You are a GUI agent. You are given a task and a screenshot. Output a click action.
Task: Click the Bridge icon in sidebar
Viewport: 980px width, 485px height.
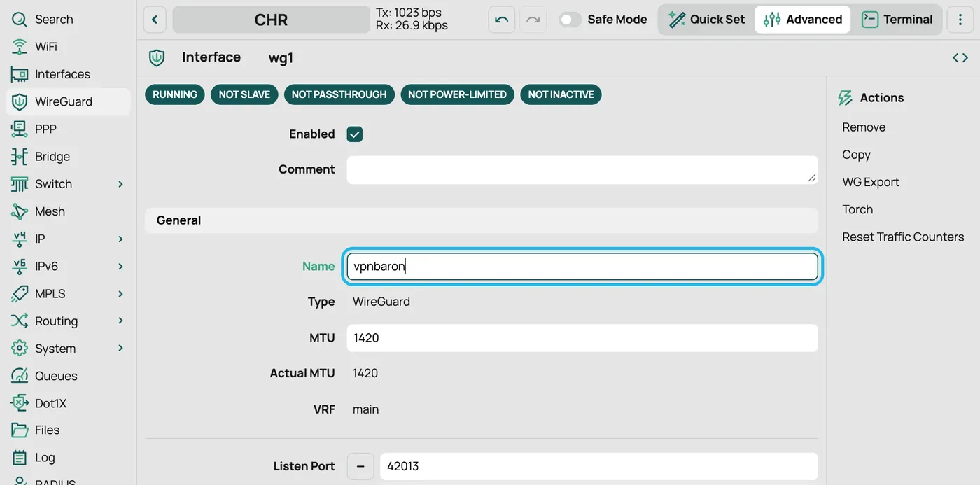coord(20,156)
